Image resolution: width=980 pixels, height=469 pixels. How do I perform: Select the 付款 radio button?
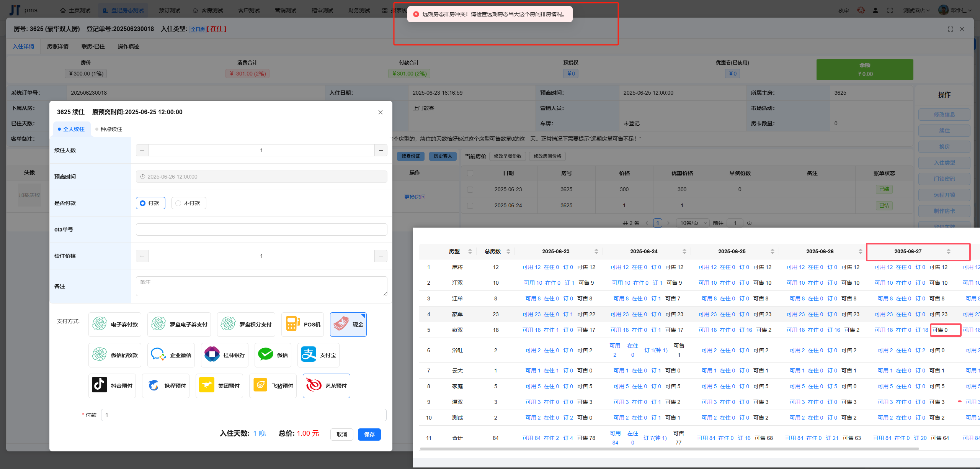click(150, 203)
